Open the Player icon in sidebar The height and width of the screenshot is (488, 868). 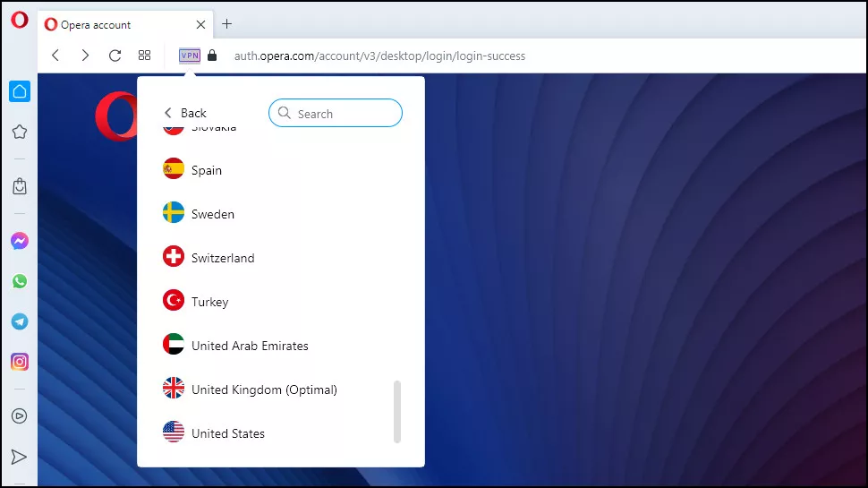click(x=19, y=415)
